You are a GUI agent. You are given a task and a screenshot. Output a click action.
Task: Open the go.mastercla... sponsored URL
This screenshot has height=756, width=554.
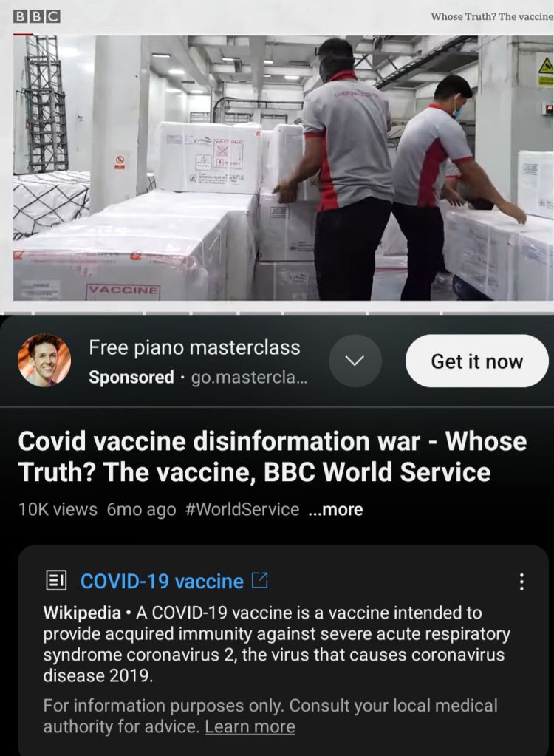click(249, 377)
